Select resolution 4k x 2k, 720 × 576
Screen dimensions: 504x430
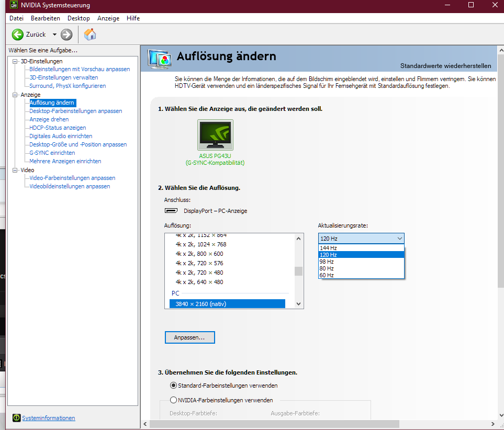(199, 263)
